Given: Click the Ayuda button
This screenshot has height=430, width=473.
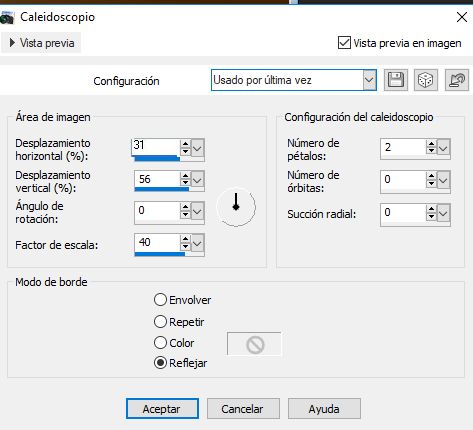Looking at the screenshot, I should coord(324,409).
